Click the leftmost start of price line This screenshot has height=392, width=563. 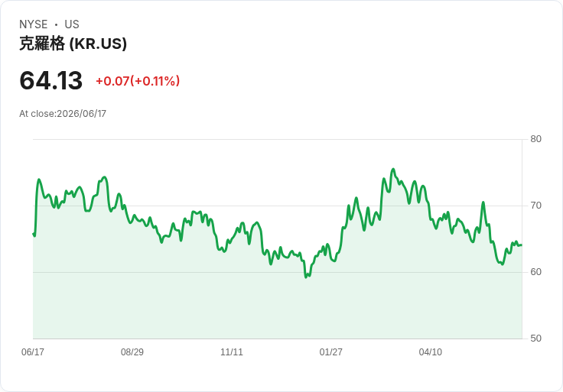(34, 234)
